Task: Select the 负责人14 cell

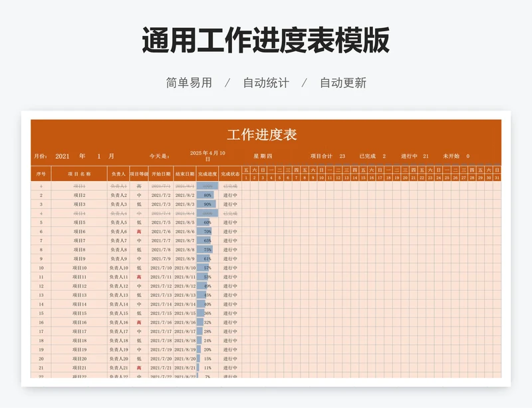Action: pos(118,304)
